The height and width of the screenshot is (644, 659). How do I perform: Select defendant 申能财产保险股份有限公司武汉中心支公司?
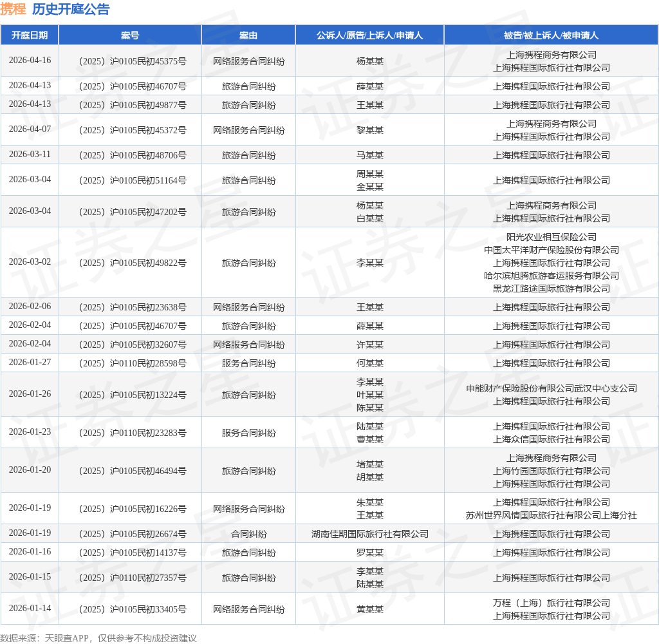[551, 388]
